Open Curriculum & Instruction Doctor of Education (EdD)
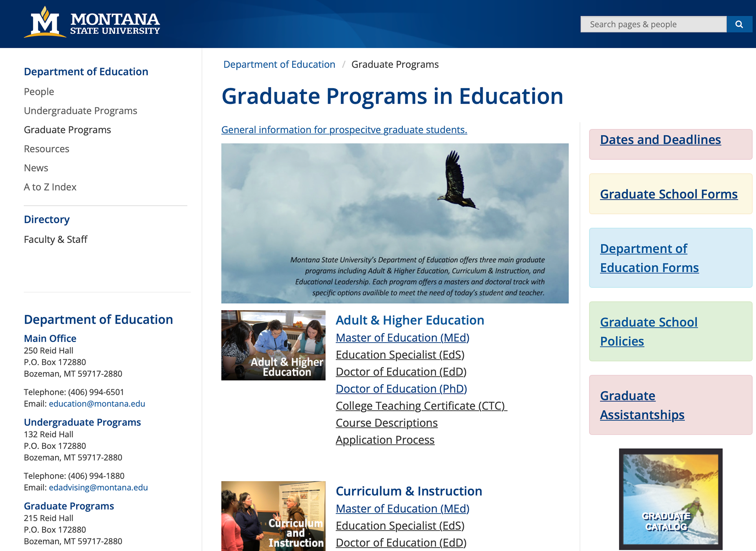Viewport: 756px width, 551px height. 401,543
